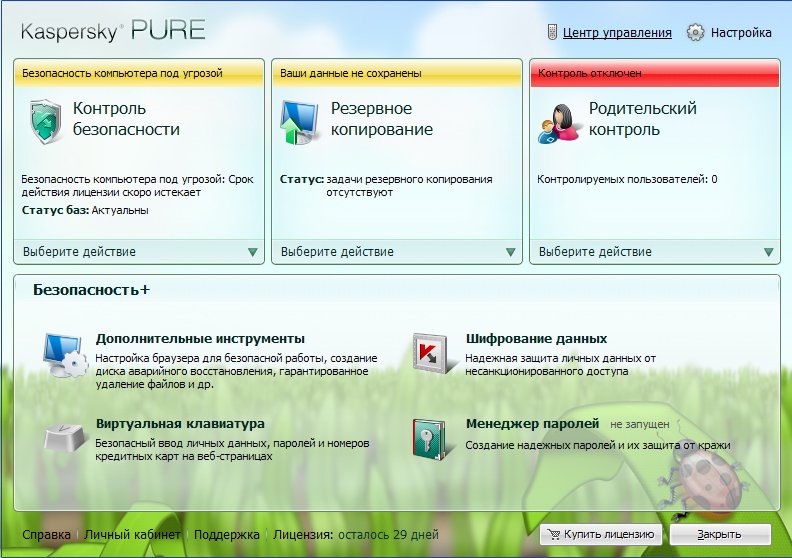Click the green shield security control icon
Screen dimensions: 792x558
coord(45,121)
